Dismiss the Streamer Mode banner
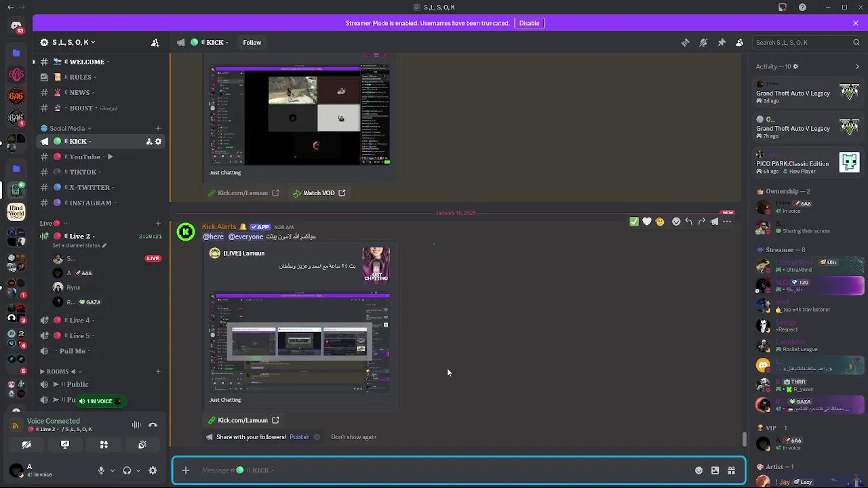This screenshot has height=488, width=868. pyautogui.click(x=856, y=23)
